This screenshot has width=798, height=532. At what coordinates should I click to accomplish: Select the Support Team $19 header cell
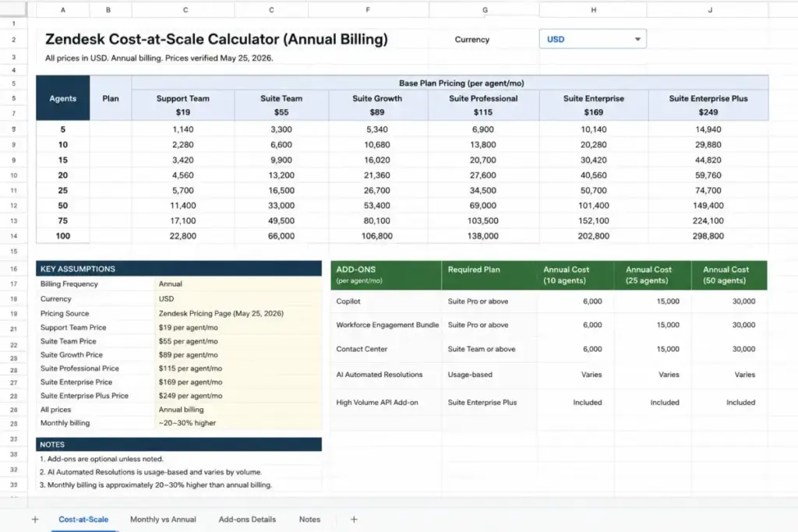(182, 105)
